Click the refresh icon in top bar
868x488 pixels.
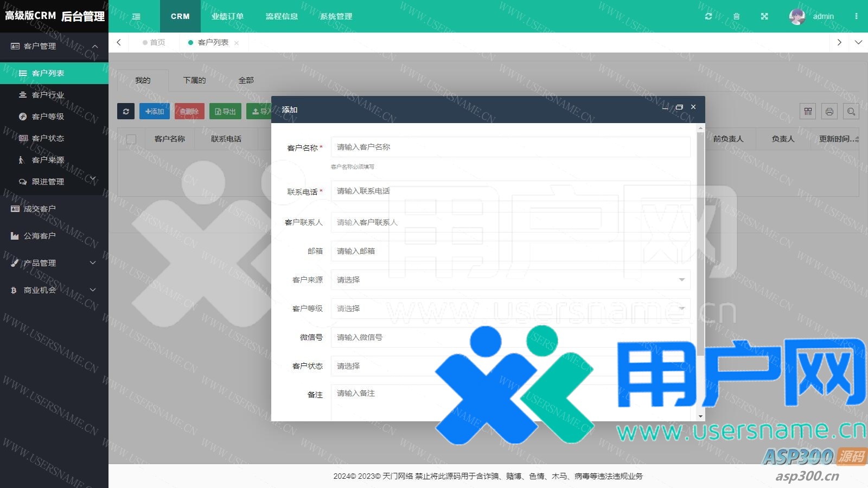tap(708, 16)
